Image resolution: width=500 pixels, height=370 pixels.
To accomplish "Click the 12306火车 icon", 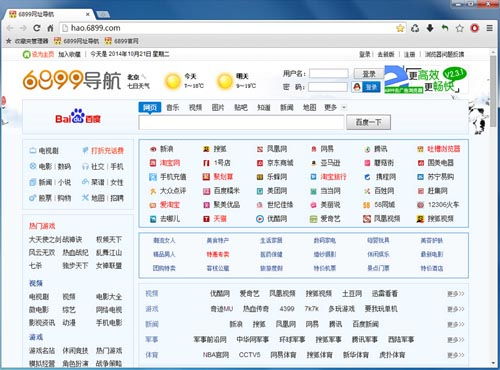I will click(x=420, y=205).
